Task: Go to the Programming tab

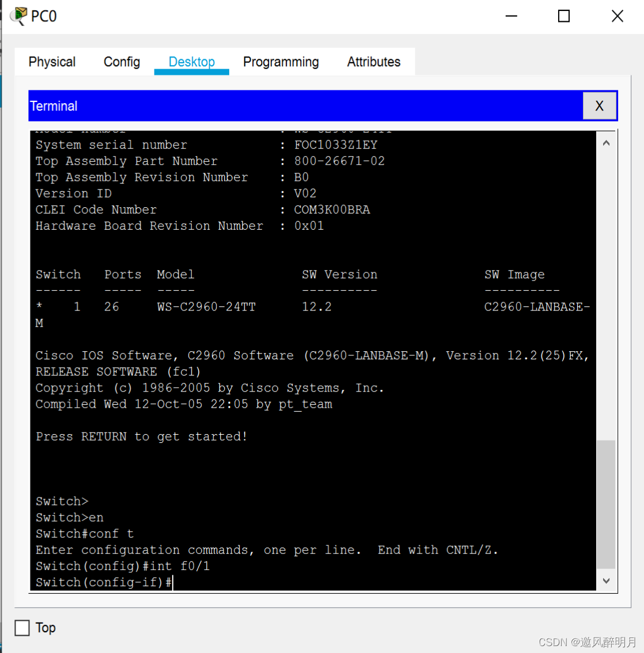Action: 281,62
